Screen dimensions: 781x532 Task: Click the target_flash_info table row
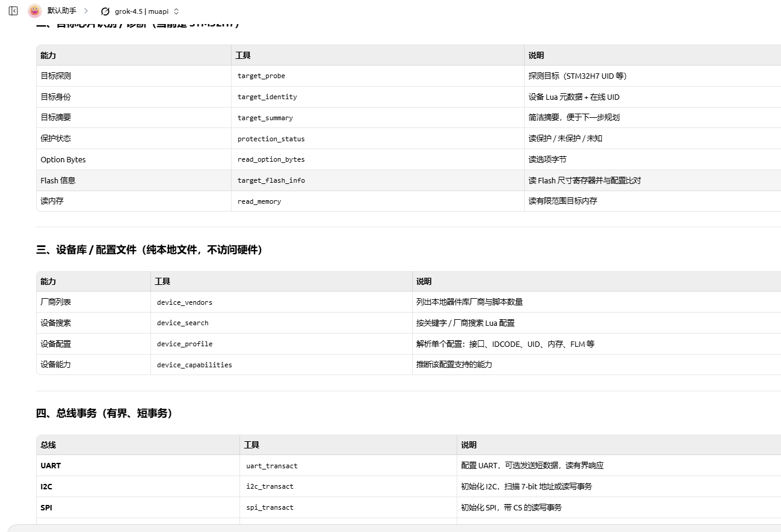point(409,180)
